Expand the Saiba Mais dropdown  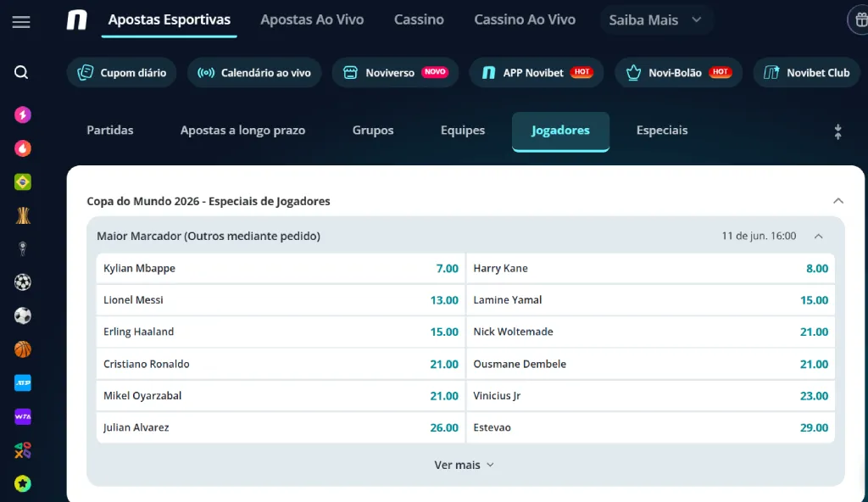656,20
